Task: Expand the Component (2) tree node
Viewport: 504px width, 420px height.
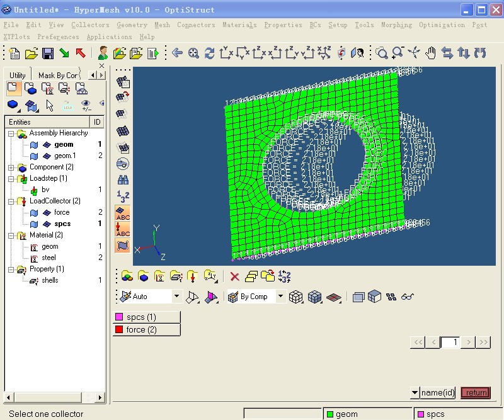Action: [11, 167]
